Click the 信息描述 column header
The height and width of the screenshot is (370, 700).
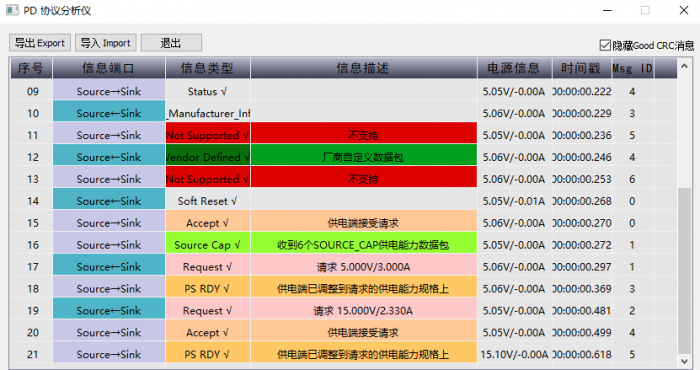[363, 68]
